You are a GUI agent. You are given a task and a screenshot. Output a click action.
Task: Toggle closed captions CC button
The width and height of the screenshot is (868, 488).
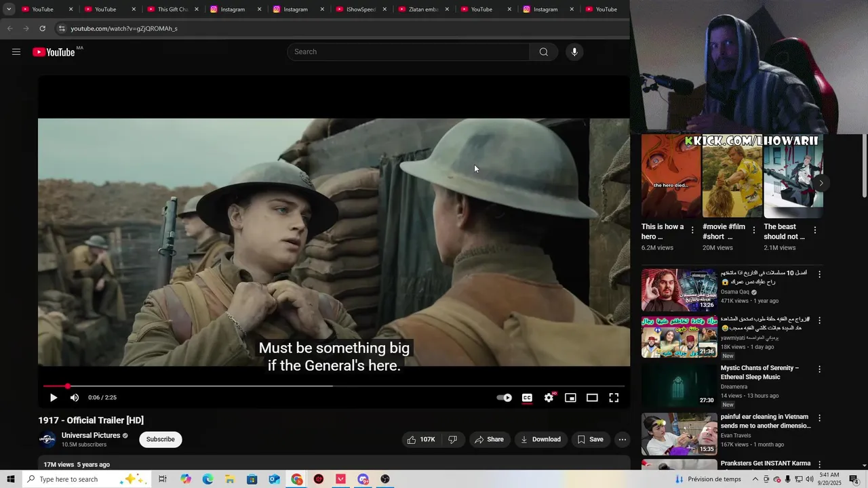[527, 398]
